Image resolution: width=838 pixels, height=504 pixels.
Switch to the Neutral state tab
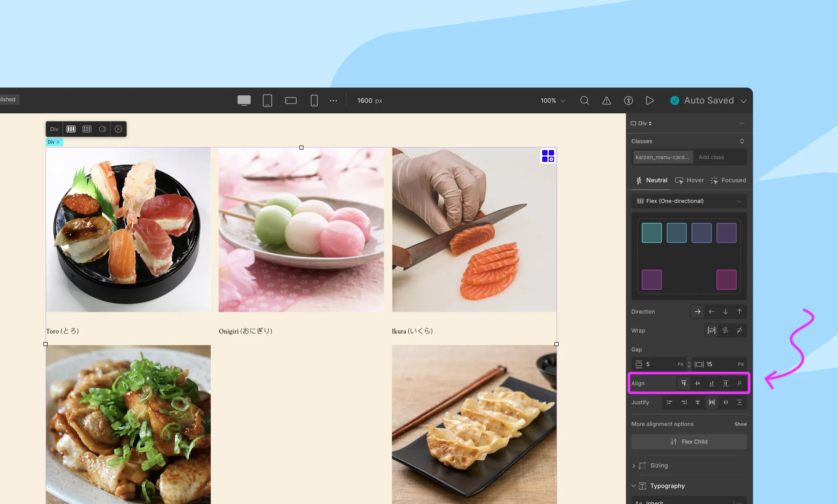(651, 180)
